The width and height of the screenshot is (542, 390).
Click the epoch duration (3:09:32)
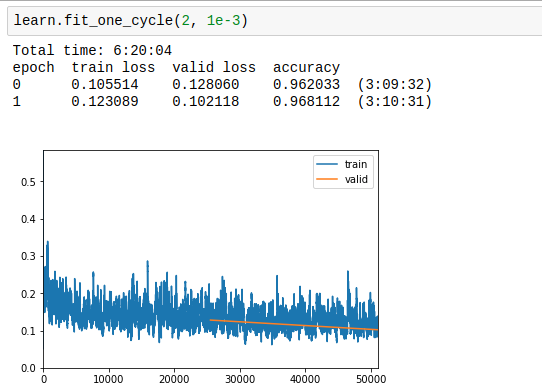395,85
